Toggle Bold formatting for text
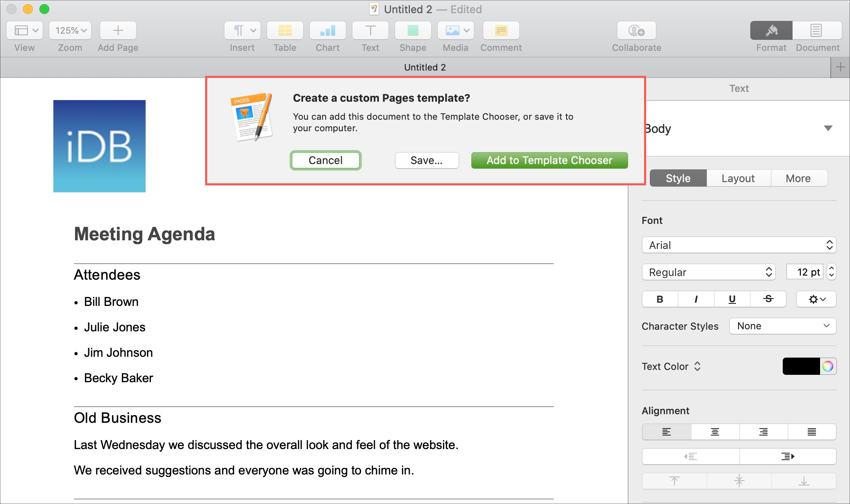Screen dimensions: 850x504 pyautogui.click(x=659, y=299)
